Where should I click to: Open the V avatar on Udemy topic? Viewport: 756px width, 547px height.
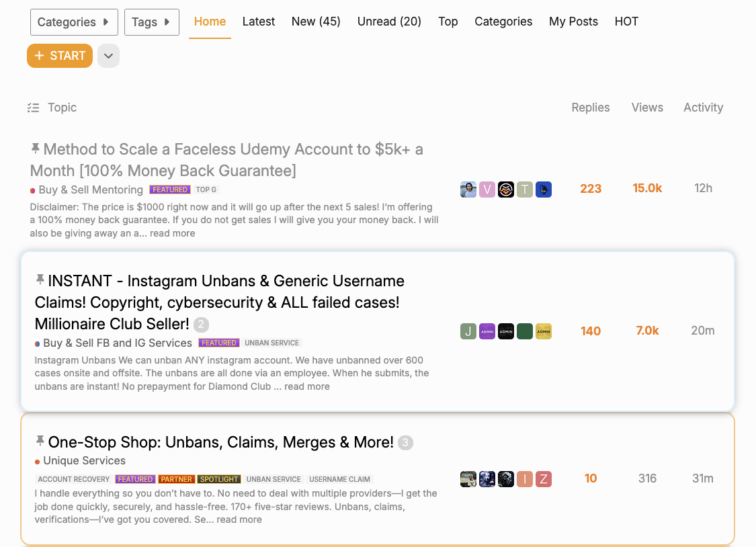click(487, 190)
